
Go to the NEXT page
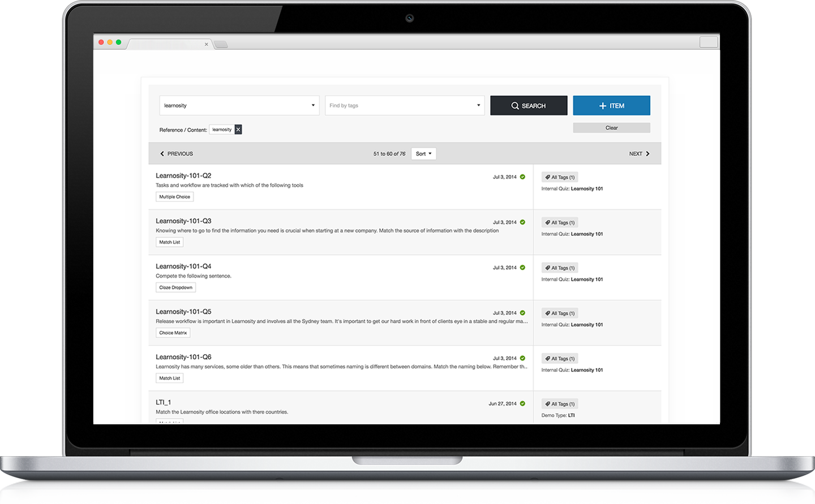pyautogui.click(x=640, y=154)
